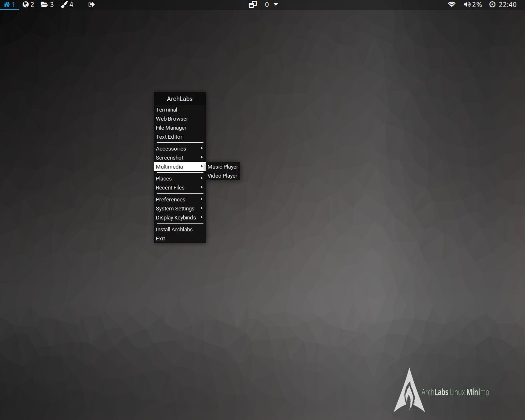Open the System Settings submenu

point(175,208)
